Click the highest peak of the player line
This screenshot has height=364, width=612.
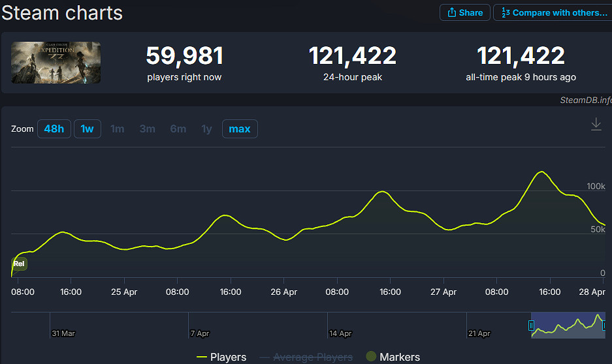541,172
